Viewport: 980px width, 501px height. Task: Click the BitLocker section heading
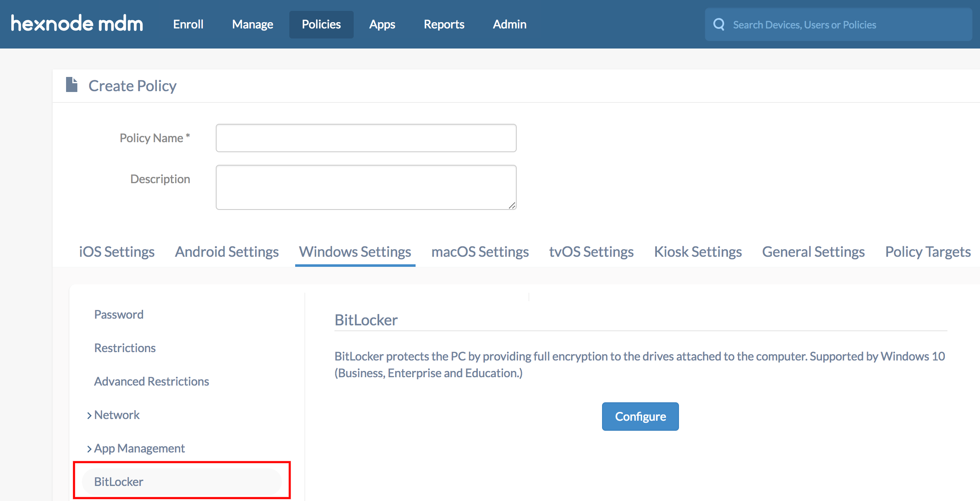[x=366, y=320]
